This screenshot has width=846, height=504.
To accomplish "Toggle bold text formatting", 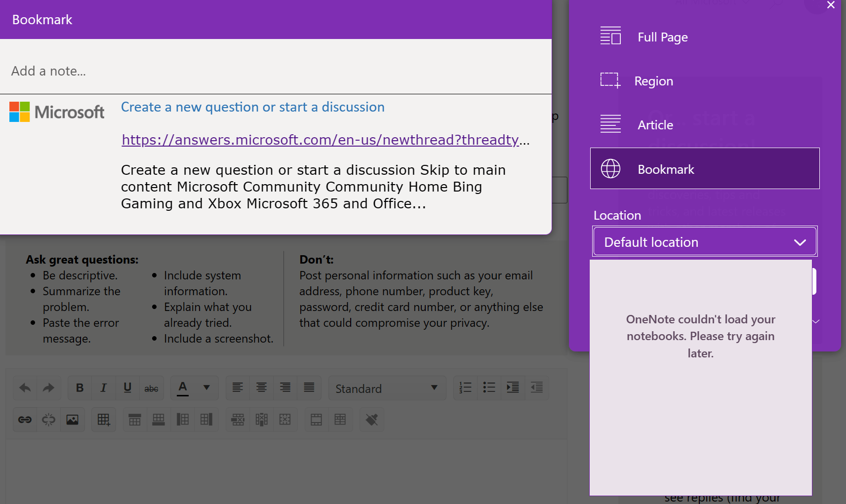I will [x=80, y=388].
